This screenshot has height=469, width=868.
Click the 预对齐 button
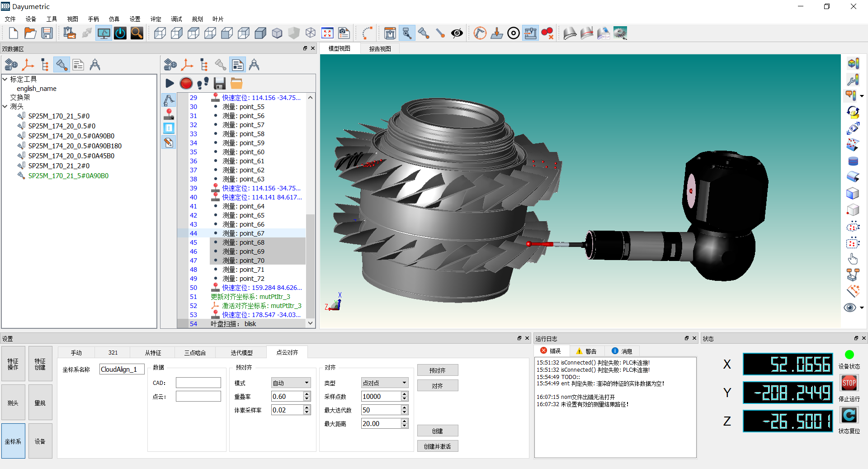click(x=437, y=370)
